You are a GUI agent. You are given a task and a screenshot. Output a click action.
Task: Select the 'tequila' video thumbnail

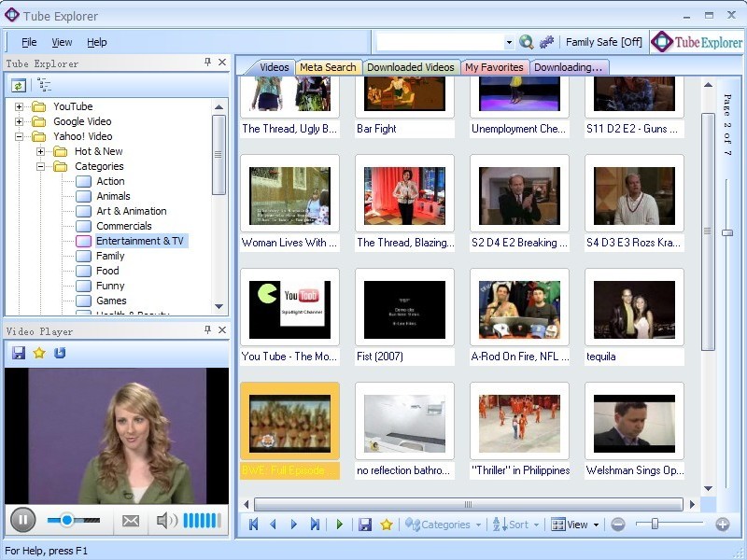click(x=634, y=310)
